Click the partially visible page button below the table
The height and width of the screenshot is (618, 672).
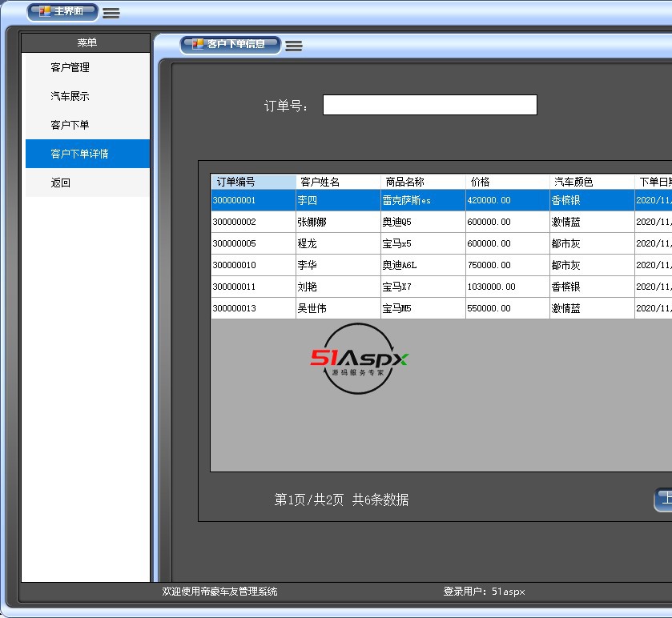pos(663,500)
